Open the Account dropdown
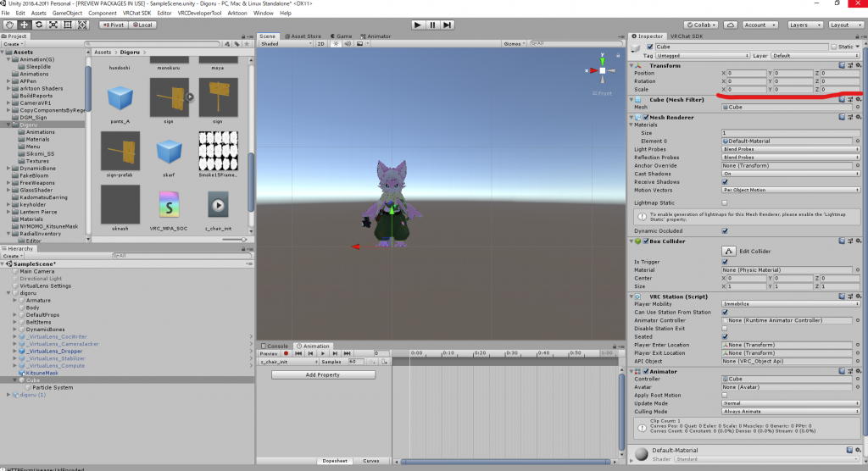Viewport: 868px width, 471px height. 759,25
